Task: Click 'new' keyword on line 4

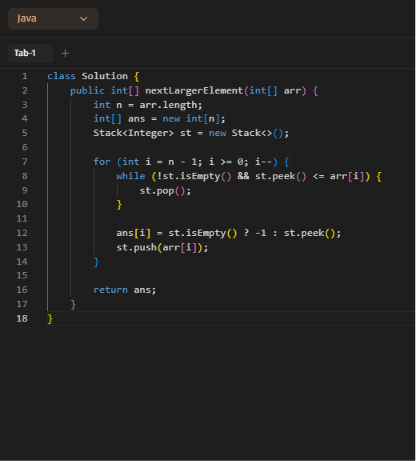Action: (x=171, y=119)
